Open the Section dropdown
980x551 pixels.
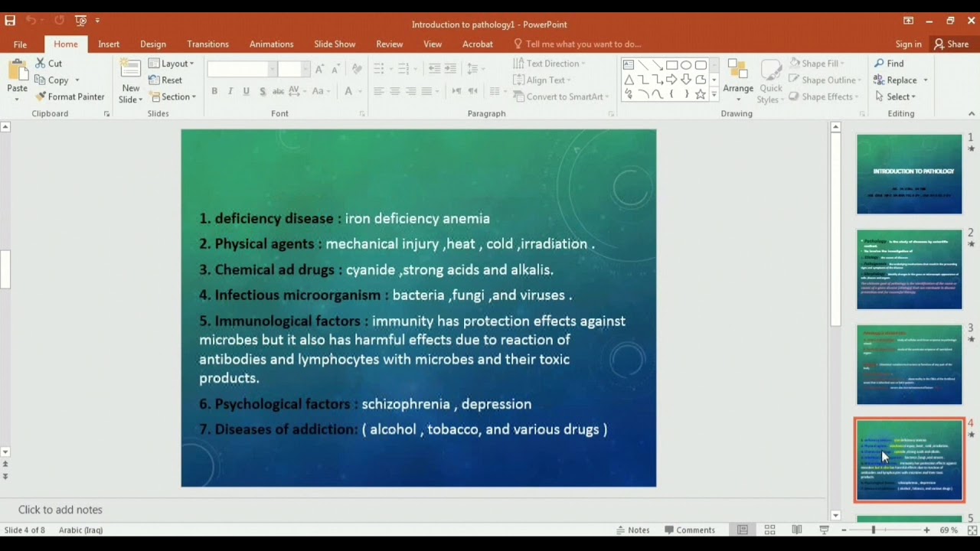173,96
